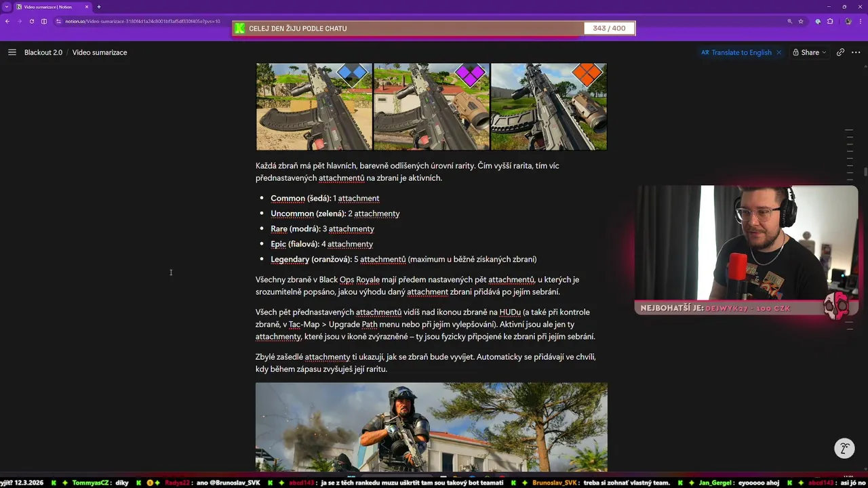Bookmark this page with star icon
Screen dimensions: 868x488
point(801,21)
